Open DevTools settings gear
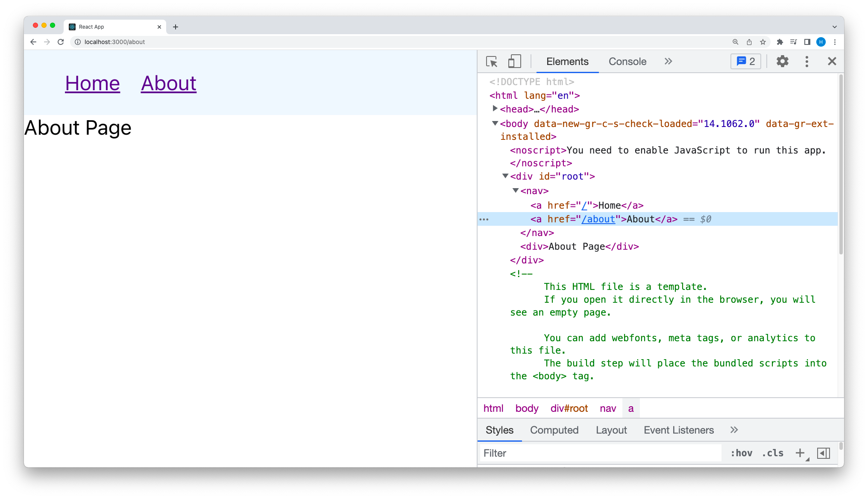 point(782,62)
